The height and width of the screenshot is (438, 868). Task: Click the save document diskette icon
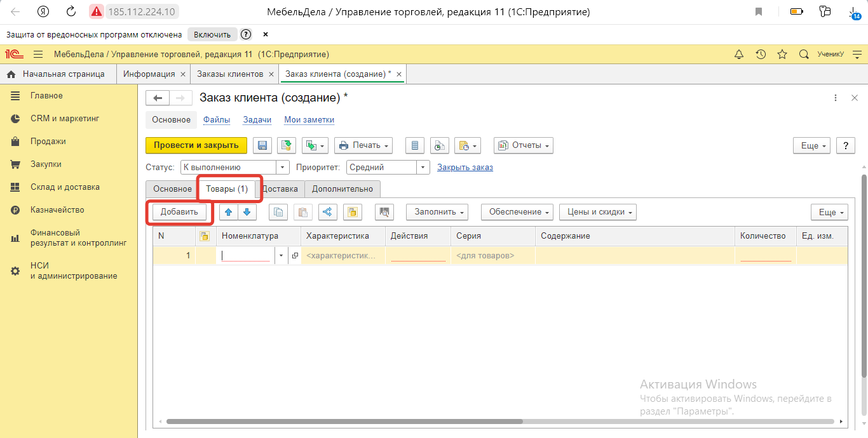(262, 145)
